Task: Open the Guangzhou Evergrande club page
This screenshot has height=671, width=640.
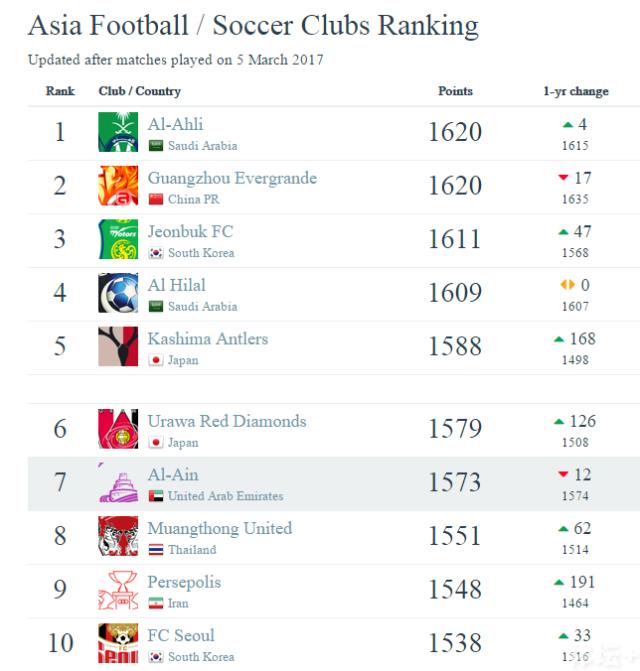Action: point(232,178)
